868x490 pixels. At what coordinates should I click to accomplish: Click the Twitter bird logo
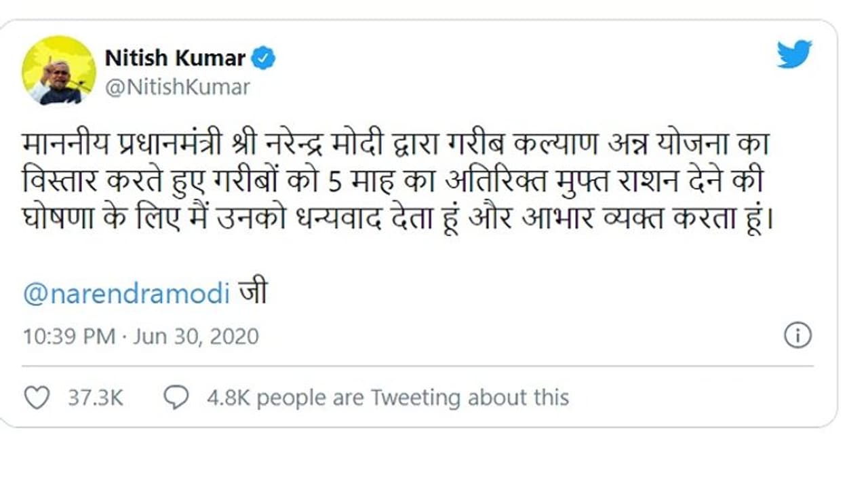[x=794, y=54]
